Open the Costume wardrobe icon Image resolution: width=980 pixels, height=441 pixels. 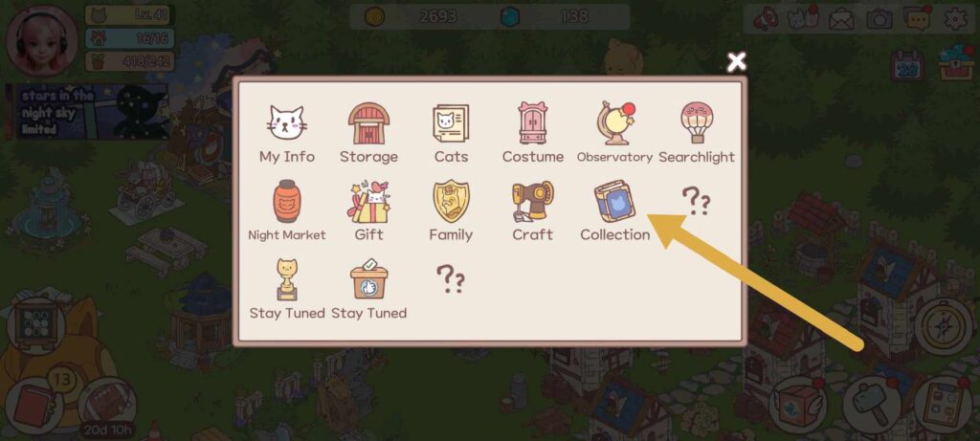coord(532,123)
